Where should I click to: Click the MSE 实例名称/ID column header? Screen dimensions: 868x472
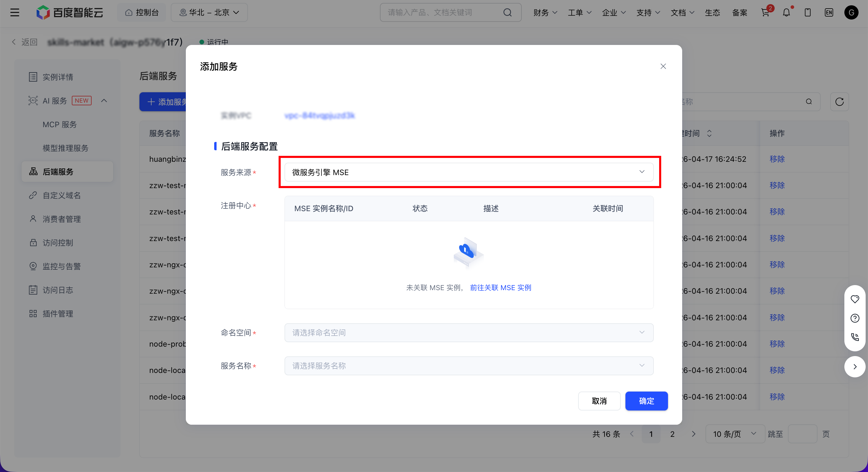[324, 208]
